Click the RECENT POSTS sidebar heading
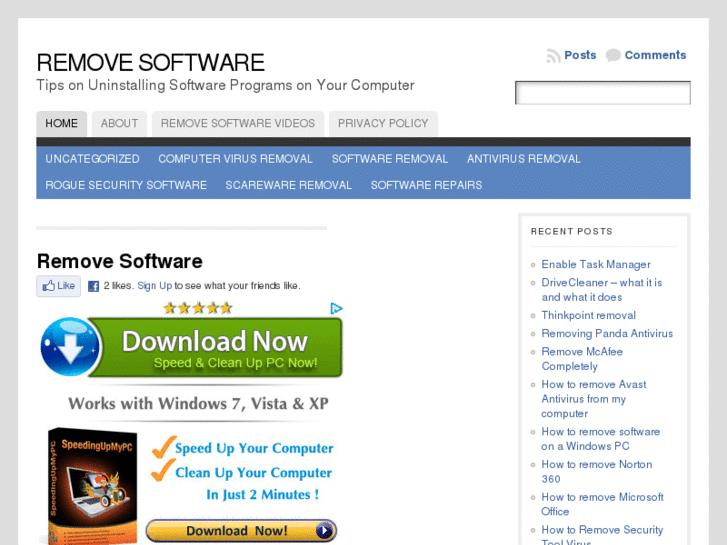Screen dimensions: 727x545 click(572, 231)
